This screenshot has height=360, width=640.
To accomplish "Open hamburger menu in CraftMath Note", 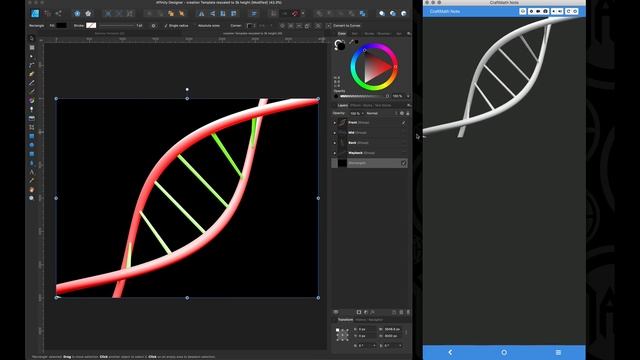I will [x=558, y=352].
